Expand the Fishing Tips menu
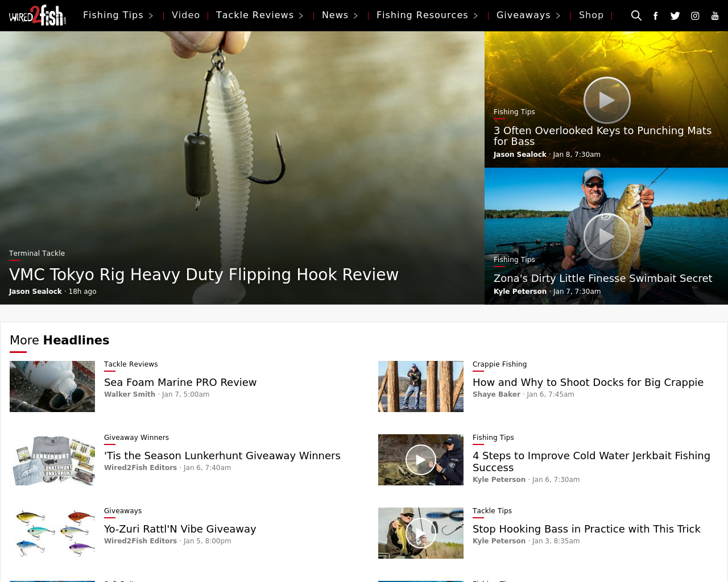Viewport: 728px width, 582px height. tap(118, 15)
